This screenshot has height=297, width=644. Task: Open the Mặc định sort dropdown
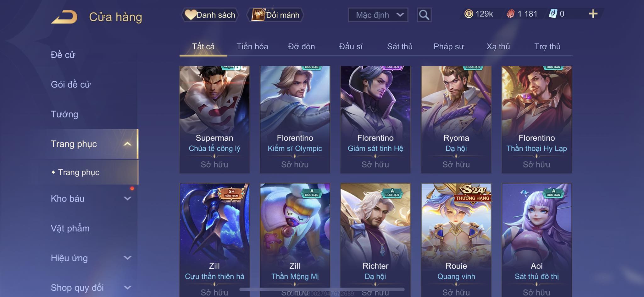coord(378,15)
